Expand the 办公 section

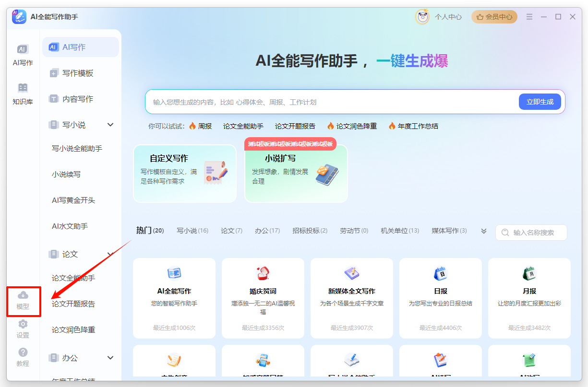pyautogui.click(x=111, y=357)
